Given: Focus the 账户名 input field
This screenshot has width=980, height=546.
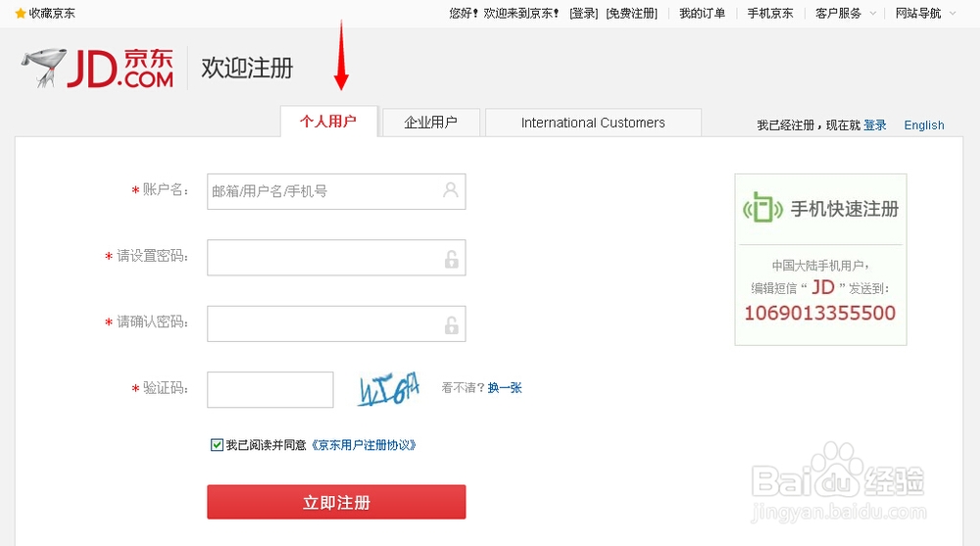Looking at the screenshot, I should click(x=336, y=191).
